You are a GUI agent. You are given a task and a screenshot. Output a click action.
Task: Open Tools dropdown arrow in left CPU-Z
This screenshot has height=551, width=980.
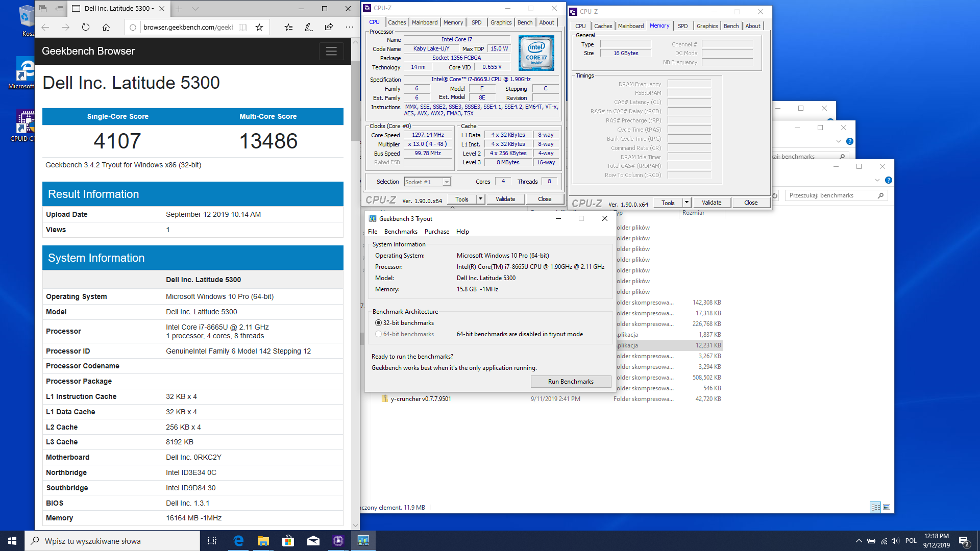pos(480,199)
